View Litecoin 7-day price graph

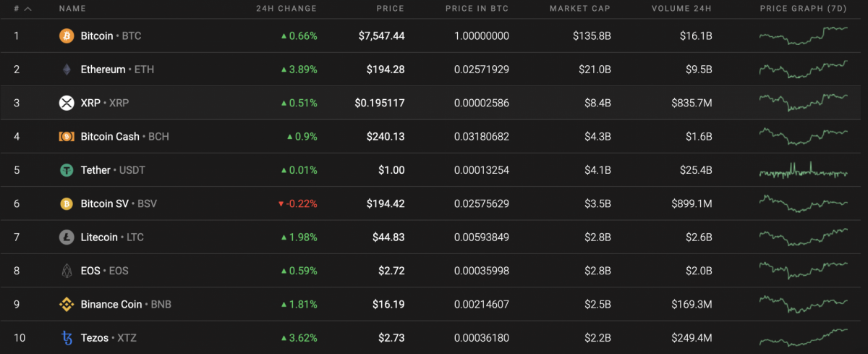[x=804, y=237]
